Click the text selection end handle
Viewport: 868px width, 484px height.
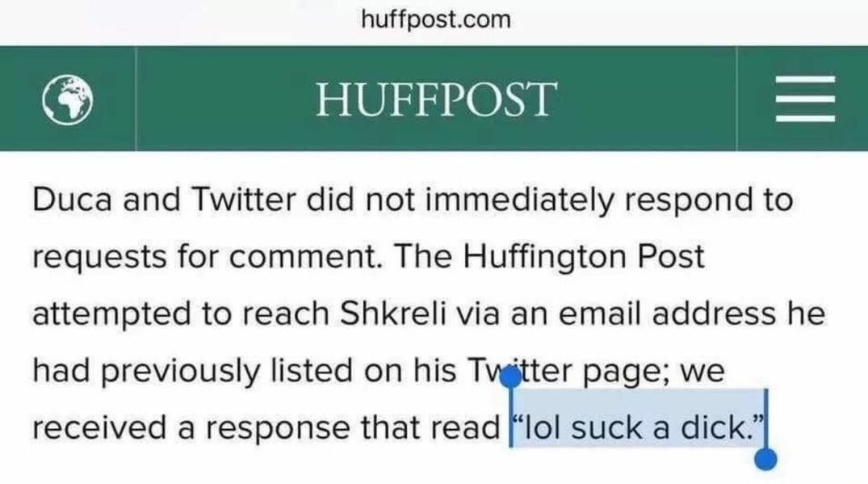coord(765,459)
